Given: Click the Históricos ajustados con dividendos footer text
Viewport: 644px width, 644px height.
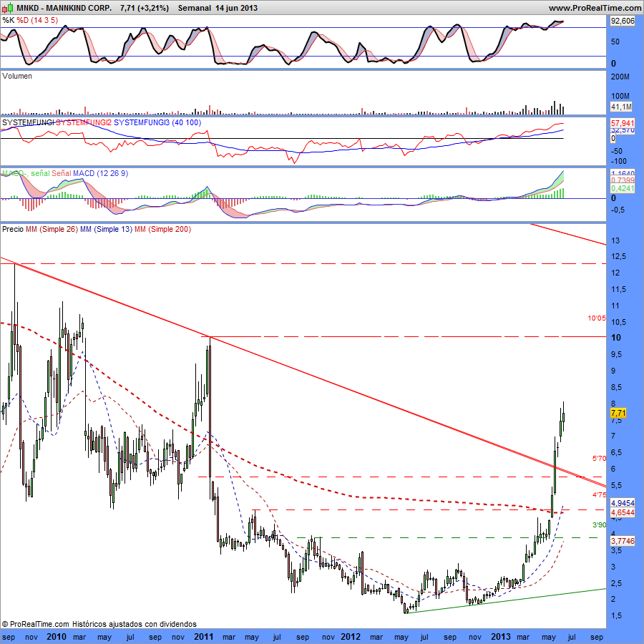Looking at the screenshot, I should click(x=135, y=624).
